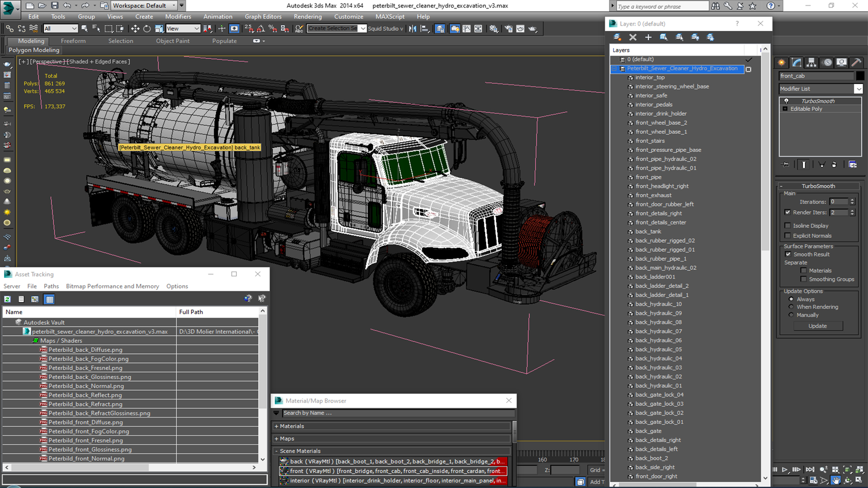868x488 pixels.
Task: Select the Always update option
Action: pos(791,299)
